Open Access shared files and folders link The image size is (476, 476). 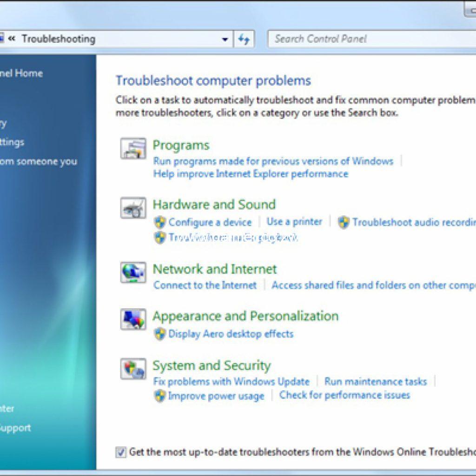click(374, 285)
